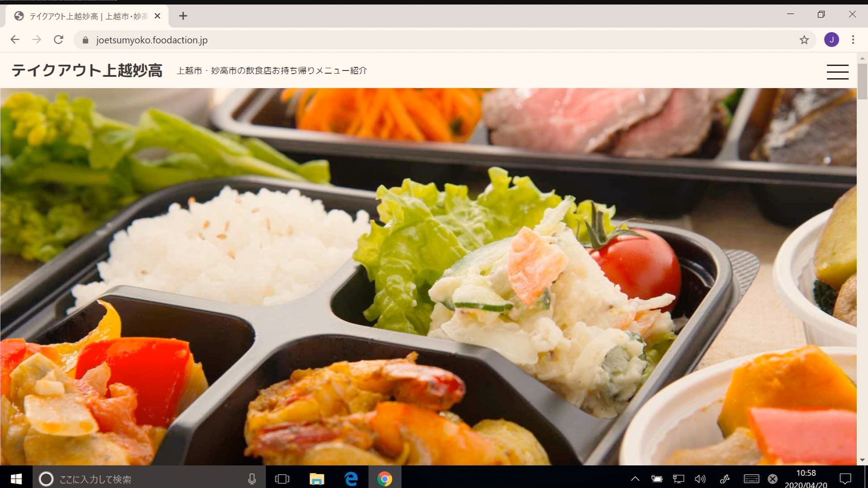Open the touch keyboard tray icon

[x=751, y=479]
